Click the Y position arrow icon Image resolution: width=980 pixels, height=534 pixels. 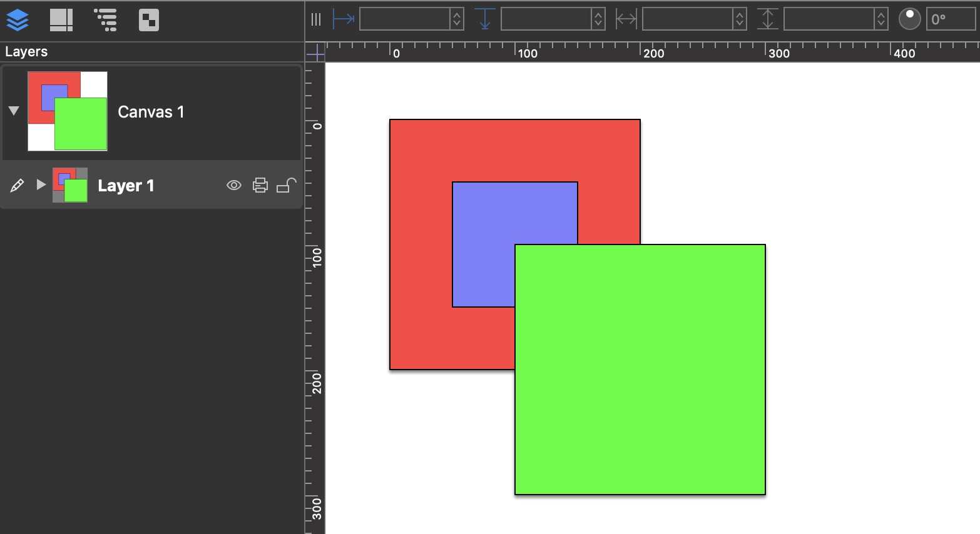tap(485, 19)
